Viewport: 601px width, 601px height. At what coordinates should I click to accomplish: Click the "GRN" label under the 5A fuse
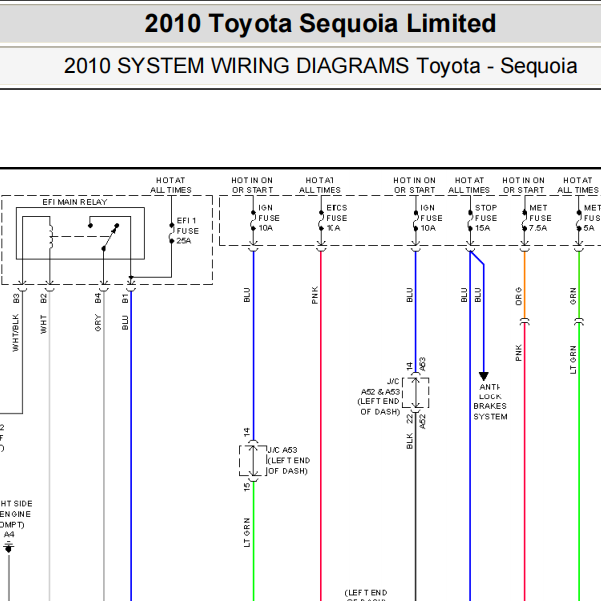pyautogui.click(x=573, y=296)
